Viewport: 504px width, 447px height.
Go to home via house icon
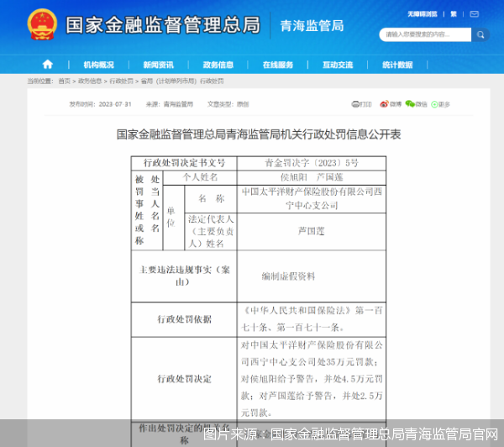point(48,65)
